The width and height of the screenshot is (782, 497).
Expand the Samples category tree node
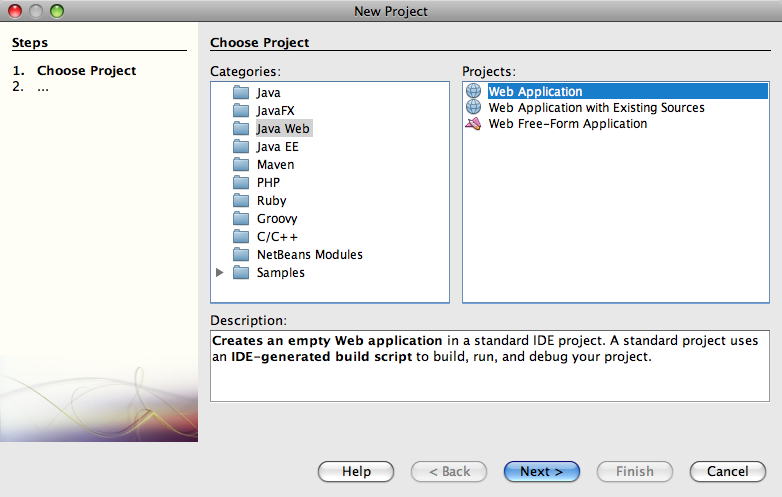[x=220, y=273]
